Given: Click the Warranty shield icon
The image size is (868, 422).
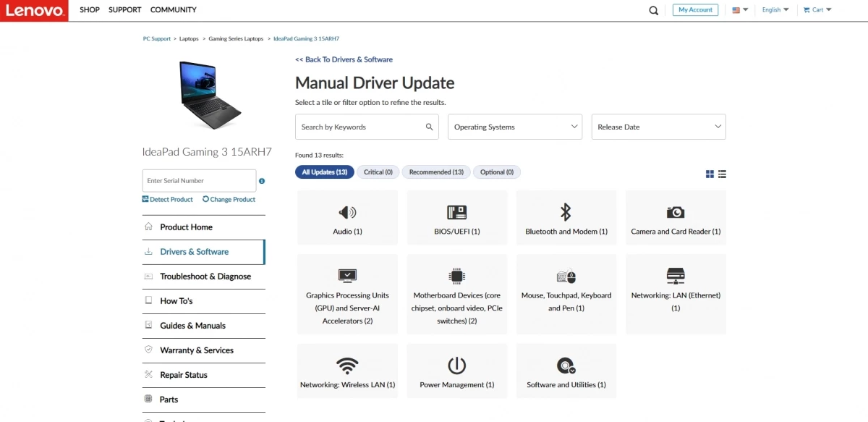Looking at the screenshot, I should (148, 350).
